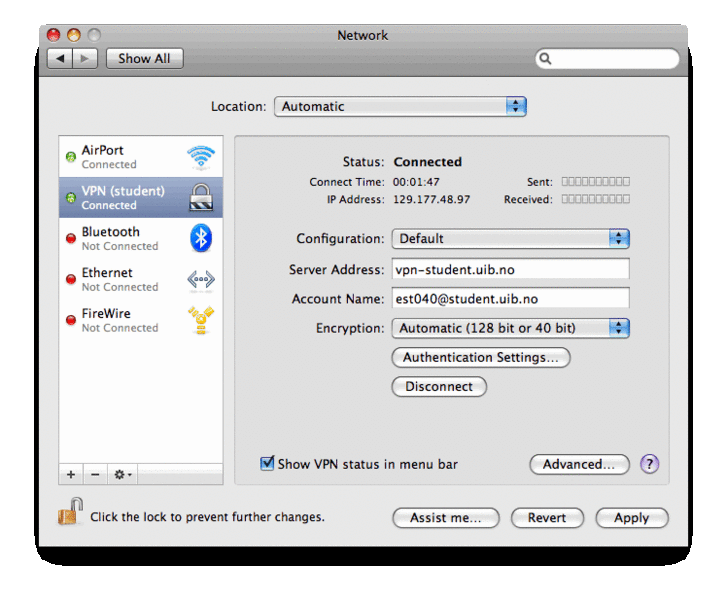Go back with the left arrow button

(x=60, y=58)
